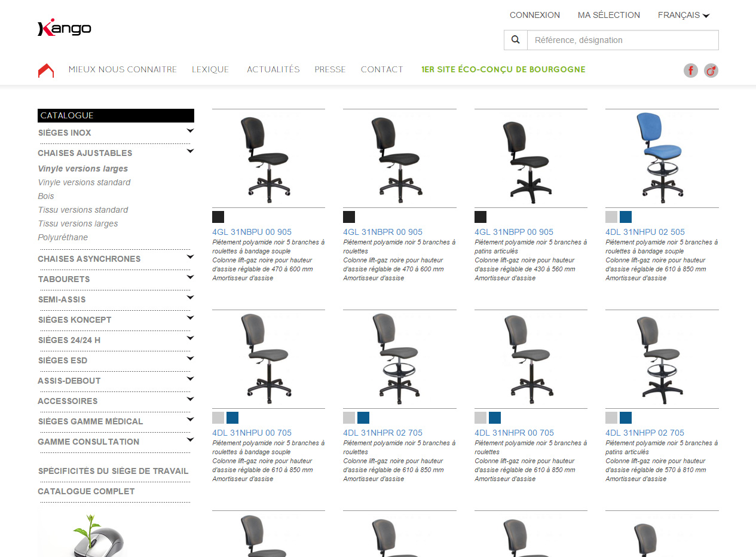The width and height of the screenshot is (756, 557).
Task: Open chair image for 4DL 31NHPR 02 705
Action: [x=399, y=359]
